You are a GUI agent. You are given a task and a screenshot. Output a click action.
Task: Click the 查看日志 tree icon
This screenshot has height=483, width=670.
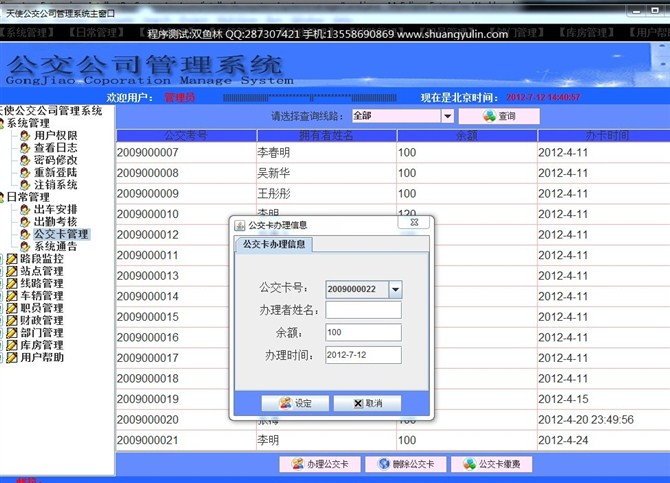(25, 148)
